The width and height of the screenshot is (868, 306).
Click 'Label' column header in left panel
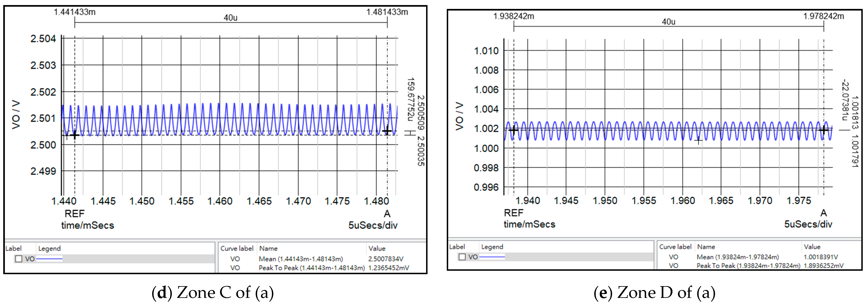(14, 248)
